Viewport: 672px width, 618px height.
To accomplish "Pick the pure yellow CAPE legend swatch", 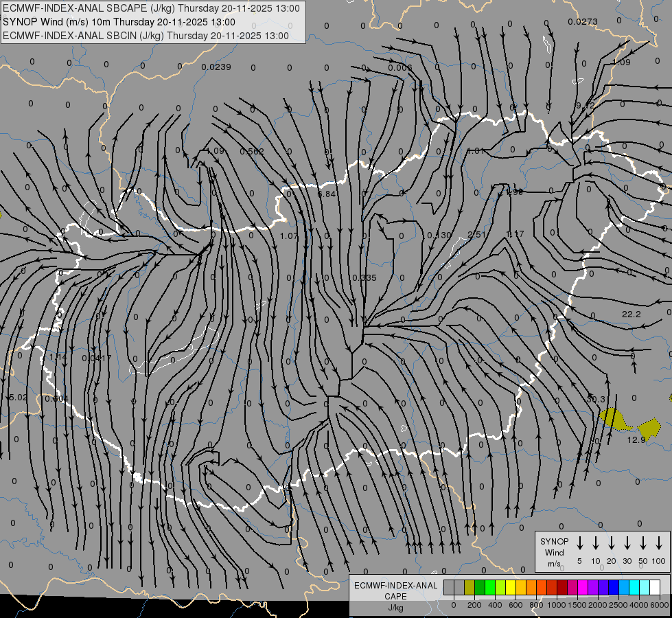I will tap(511, 587).
